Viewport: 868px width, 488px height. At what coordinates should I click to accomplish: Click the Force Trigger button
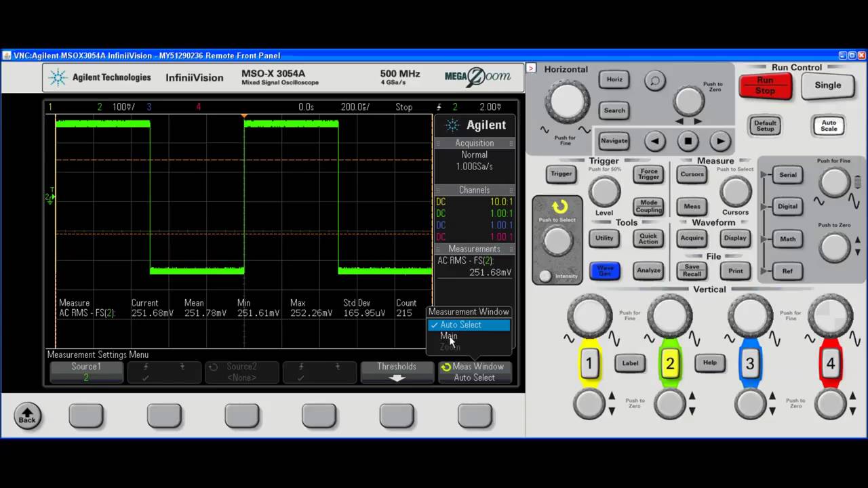(x=648, y=174)
